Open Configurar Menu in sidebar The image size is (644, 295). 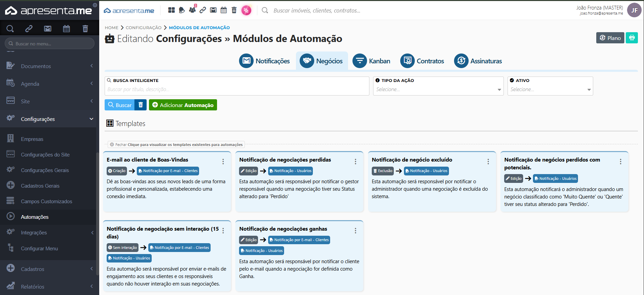[x=48, y=248]
